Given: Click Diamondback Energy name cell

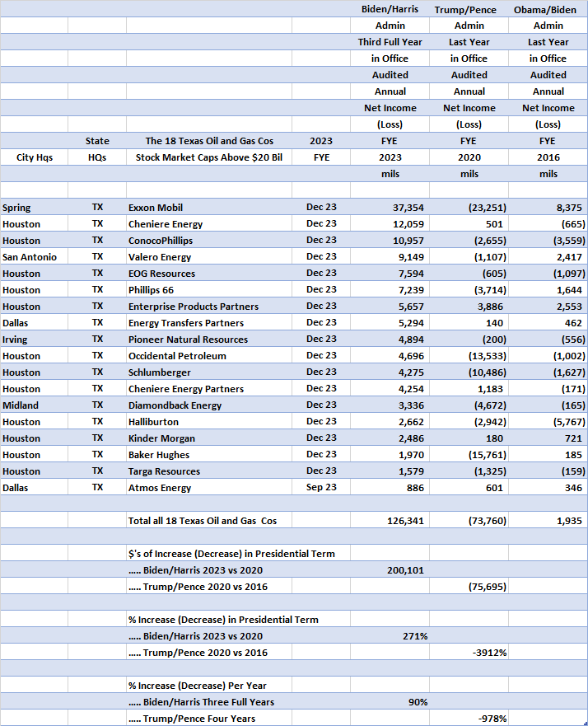Looking at the screenshot, I should (209, 405).
